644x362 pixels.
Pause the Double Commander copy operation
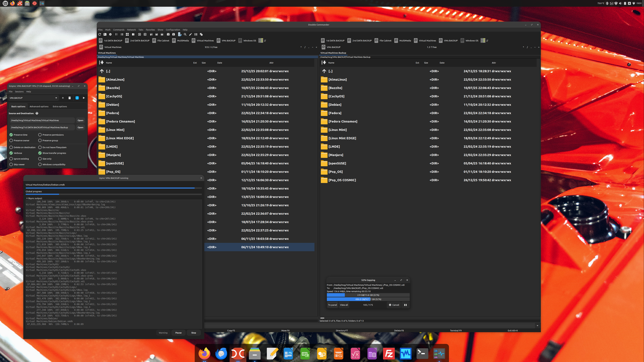(405, 305)
